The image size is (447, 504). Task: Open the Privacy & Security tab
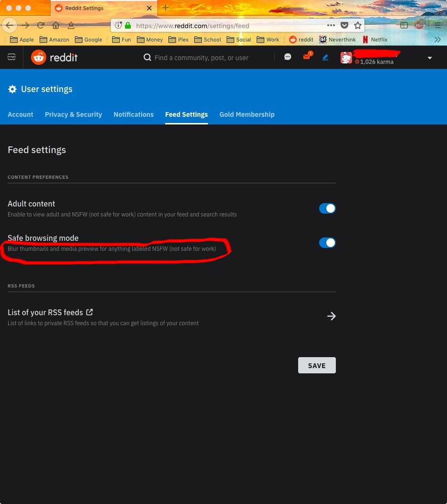[73, 114]
